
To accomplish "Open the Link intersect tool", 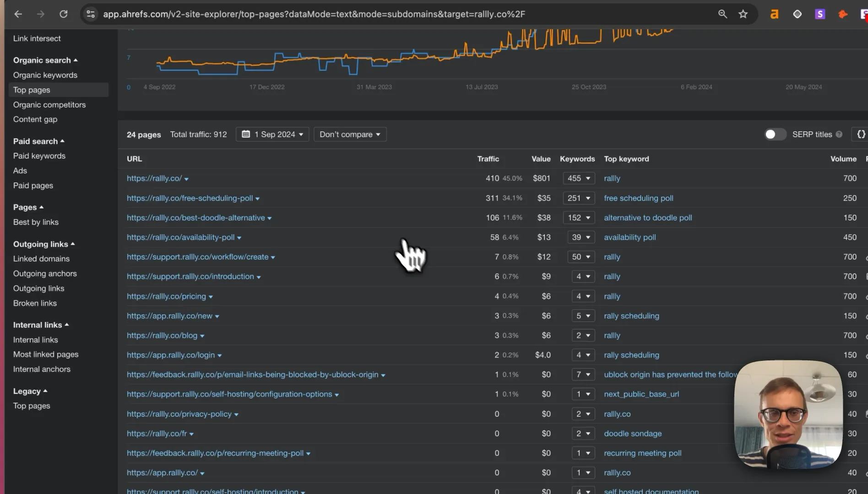I will click(37, 38).
